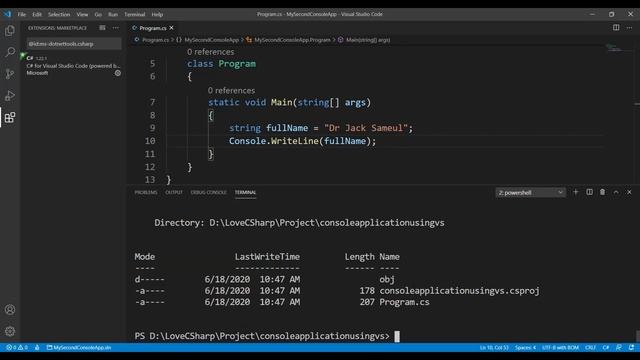The height and width of the screenshot is (360, 640).
Task: Change indentation via Spaces: 4
Action: pyautogui.click(x=525, y=348)
